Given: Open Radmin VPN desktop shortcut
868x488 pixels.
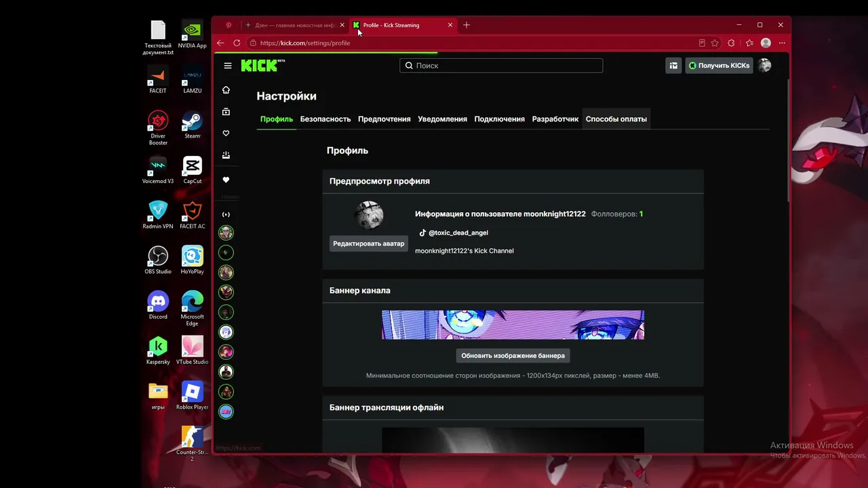Looking at the screenshot, I should tap(158, 215).
